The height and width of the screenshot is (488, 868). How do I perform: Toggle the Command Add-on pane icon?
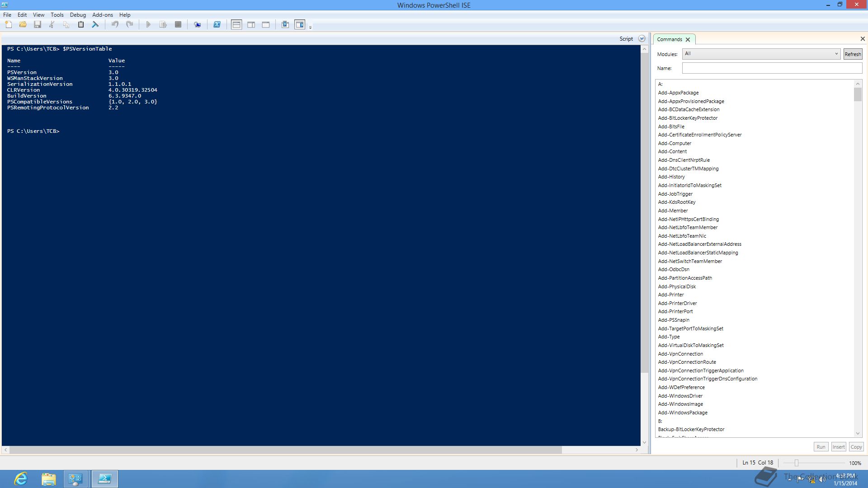point(300,25)
